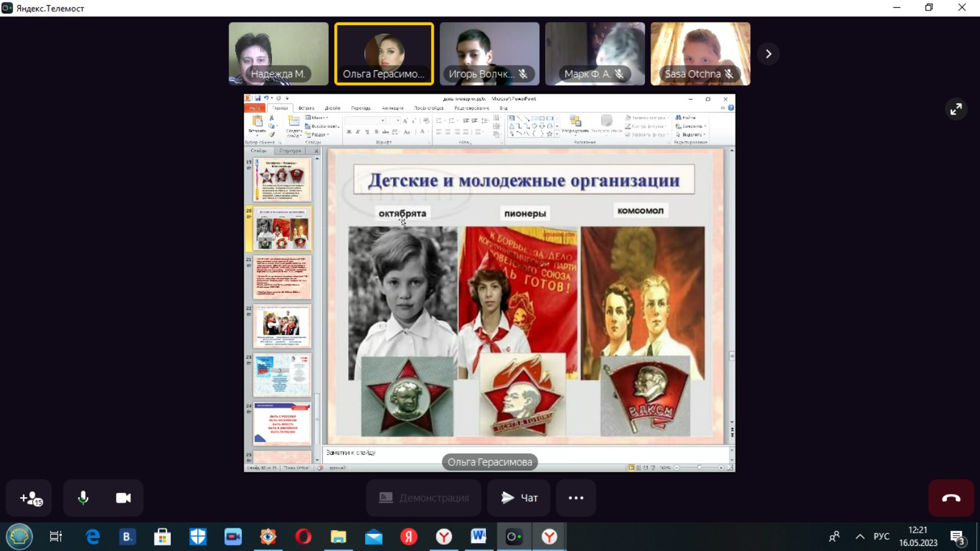Open the Чат panel
The height and width of the screenshot is (551, 980).
(x=519, y=498)
